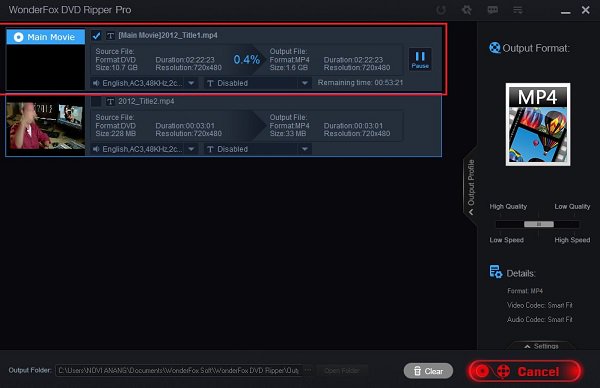Click the MP4 output format icon
This screenshot has height=388, width=600.
click(538, 124)
